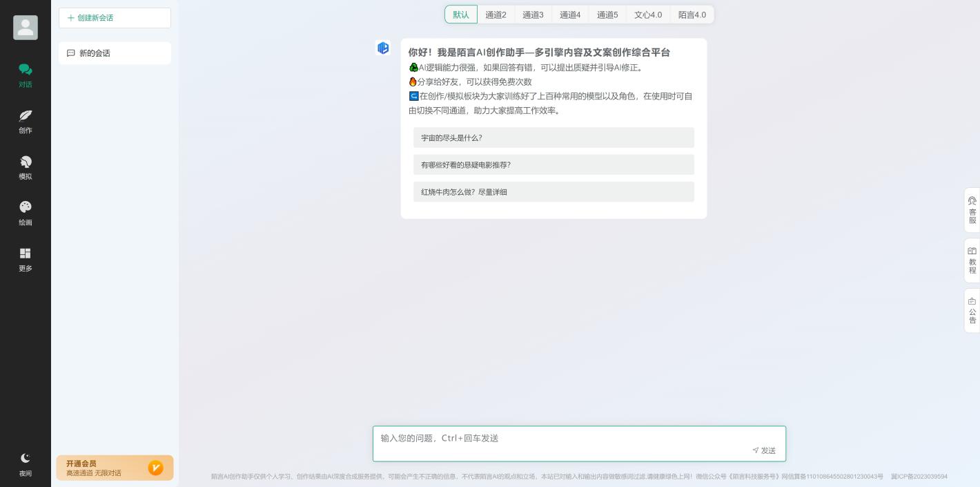Choose suggestion 宇宙的尽头是什么?
Image resolution: width=980 pixels, height=487 pixels.
[x=553, y=137]
